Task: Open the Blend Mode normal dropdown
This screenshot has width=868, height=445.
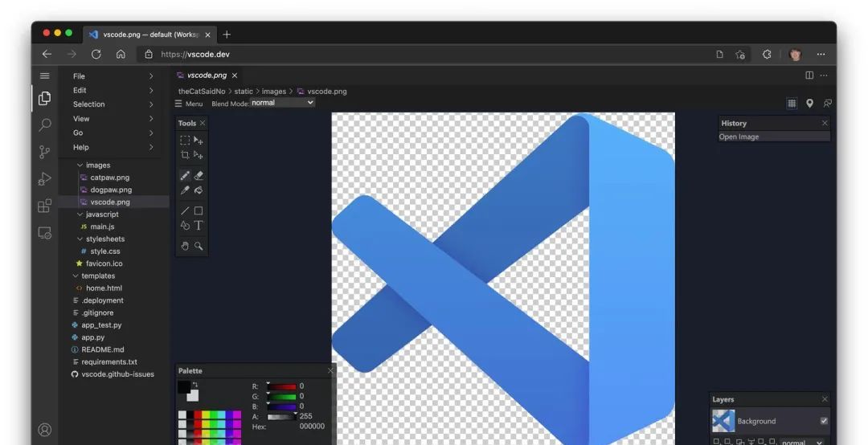Action: pyautogui.click(x=282, y=103)
